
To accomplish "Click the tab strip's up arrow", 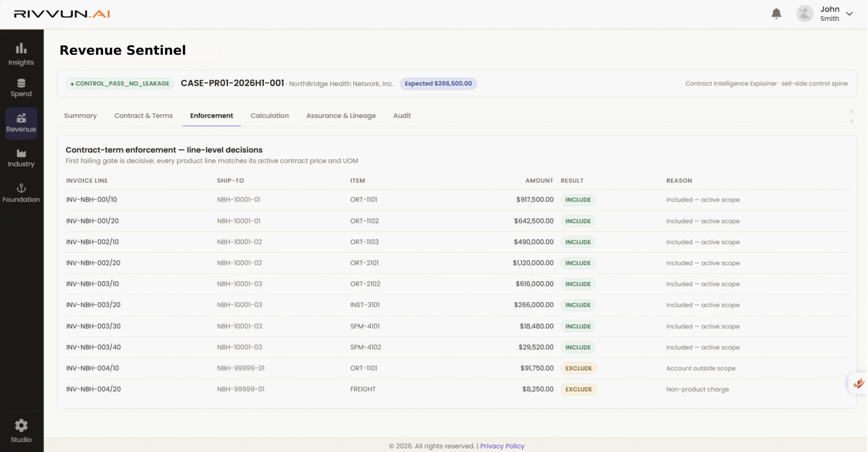I will point(852,111).
